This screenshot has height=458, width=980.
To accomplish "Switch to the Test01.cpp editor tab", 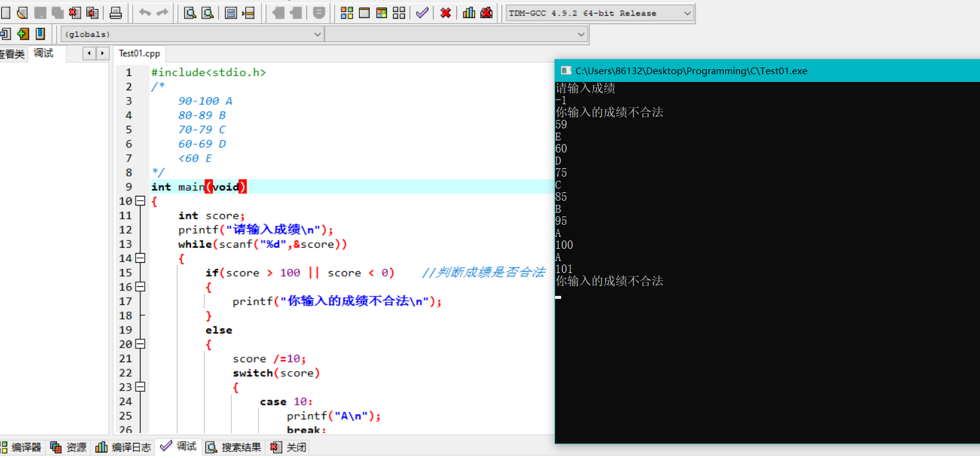I will click(x=139, y=54).
